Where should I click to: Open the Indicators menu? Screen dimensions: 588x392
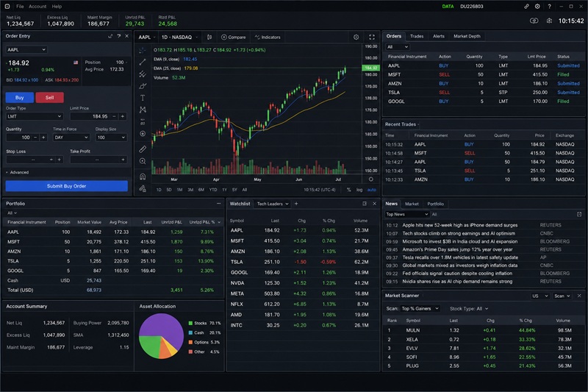(x=268, y=37)
